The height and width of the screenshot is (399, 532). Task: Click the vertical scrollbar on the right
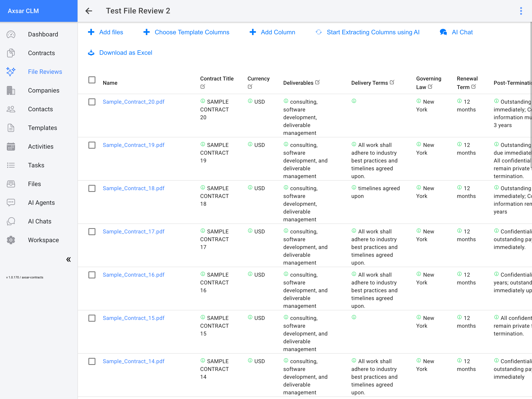pos(531,96)
